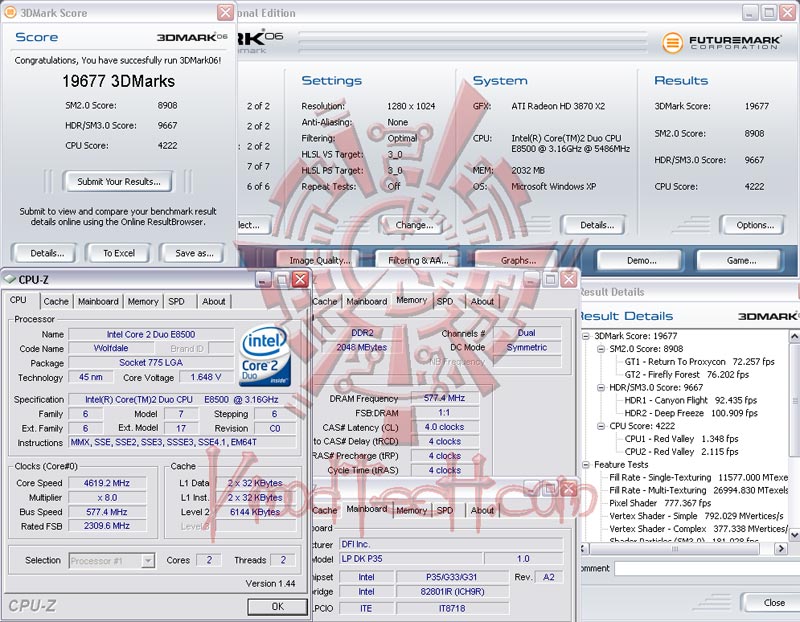800x622 pixels.
Task: Click Submit Your Results button
Action: (x=118, y=182)
